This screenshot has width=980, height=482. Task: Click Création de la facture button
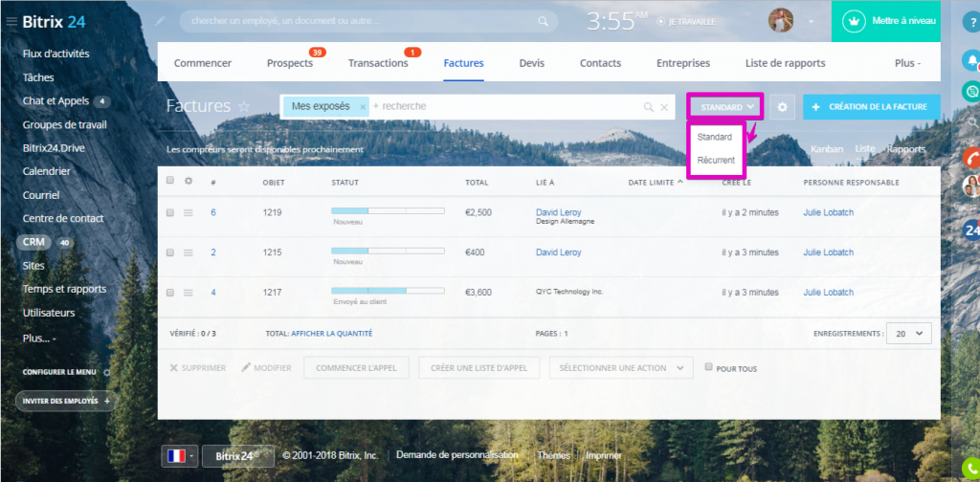pos(872,107)
